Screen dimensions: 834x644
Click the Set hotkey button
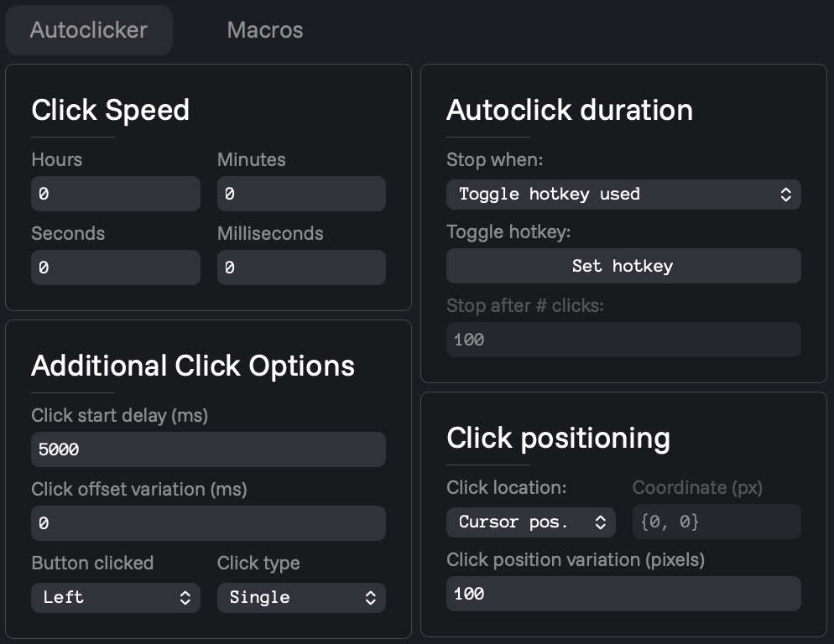[623, 266]
